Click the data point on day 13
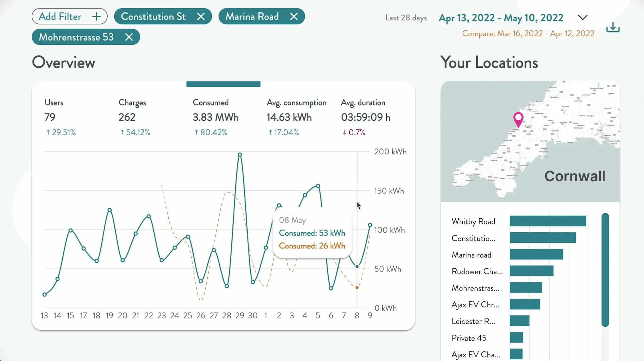The width and height of the screenshot is (644, 361). 45,295
